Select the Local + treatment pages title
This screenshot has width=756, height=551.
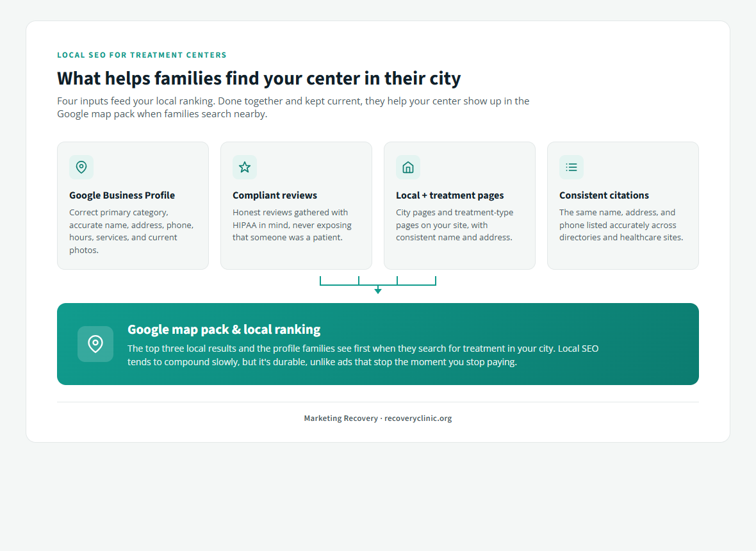click(450, 195)
